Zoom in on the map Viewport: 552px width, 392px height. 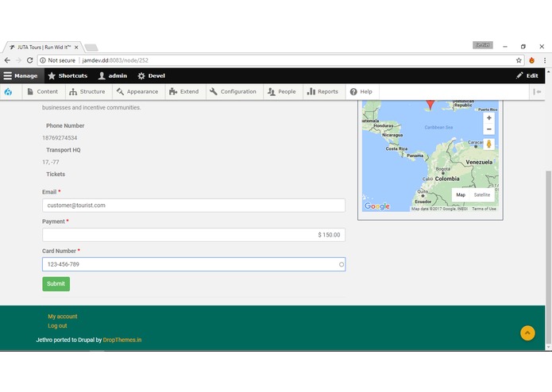tap(488, 118)
